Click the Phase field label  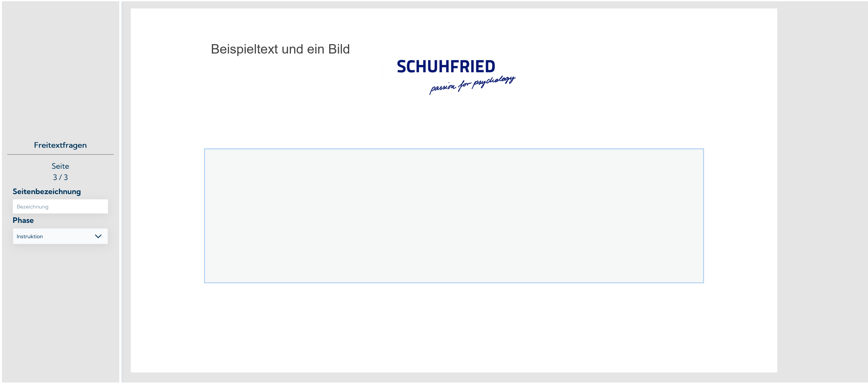[23, 220]
